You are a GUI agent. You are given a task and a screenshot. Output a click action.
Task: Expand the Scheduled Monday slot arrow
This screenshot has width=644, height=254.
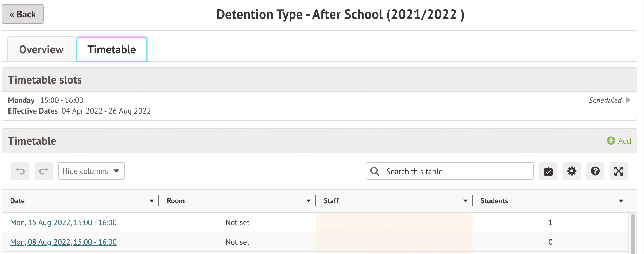pos(628,100)
